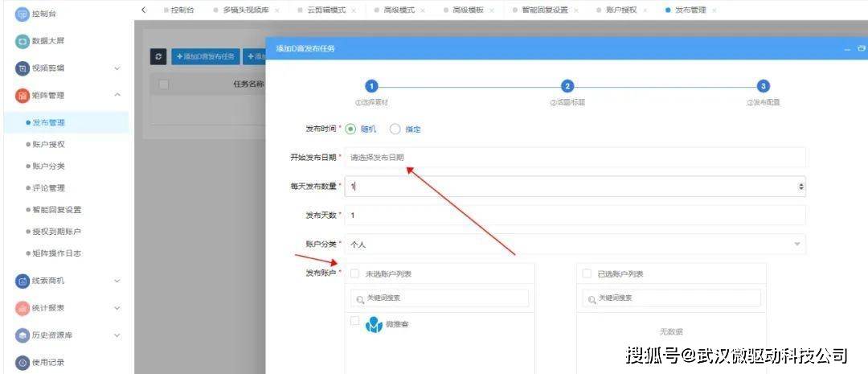The height and width of the screenshot is (374, 868).
Task: Open 授权到期账户 in the sidebar
Action: pos(56,232)
